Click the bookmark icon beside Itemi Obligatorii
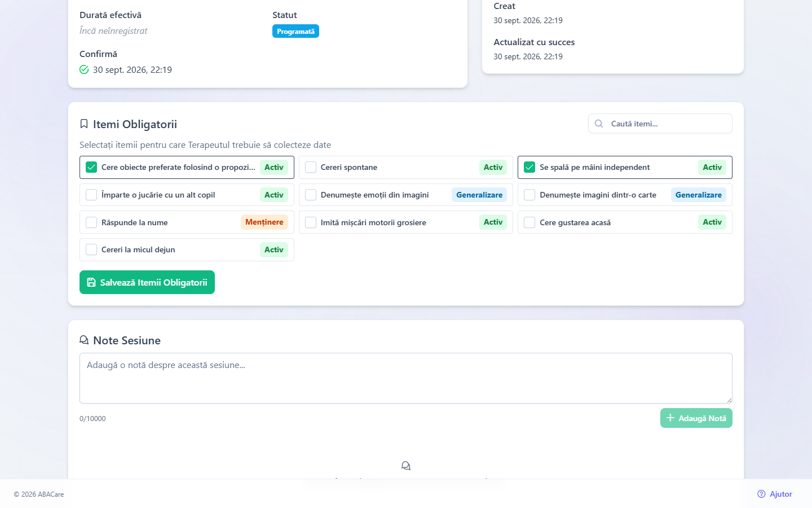Image resolution: width=812 pixels, height=508 pixels. click(84, 124)
